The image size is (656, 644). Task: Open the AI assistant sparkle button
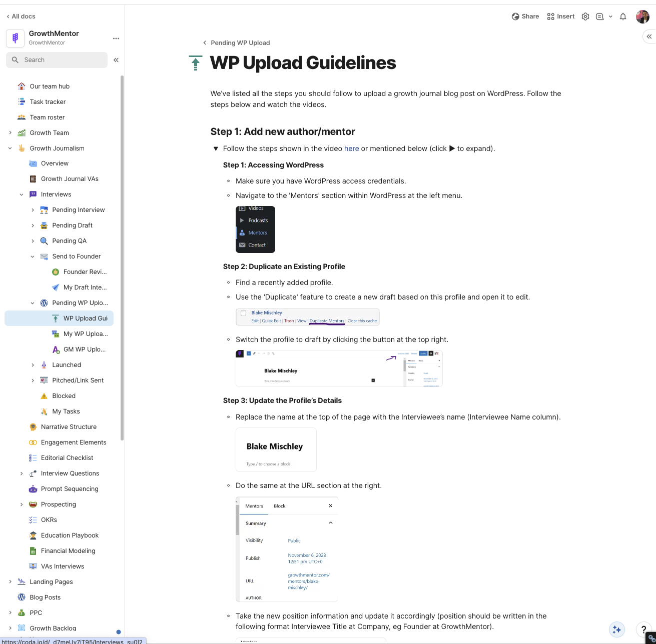click(x=617, y=630)
